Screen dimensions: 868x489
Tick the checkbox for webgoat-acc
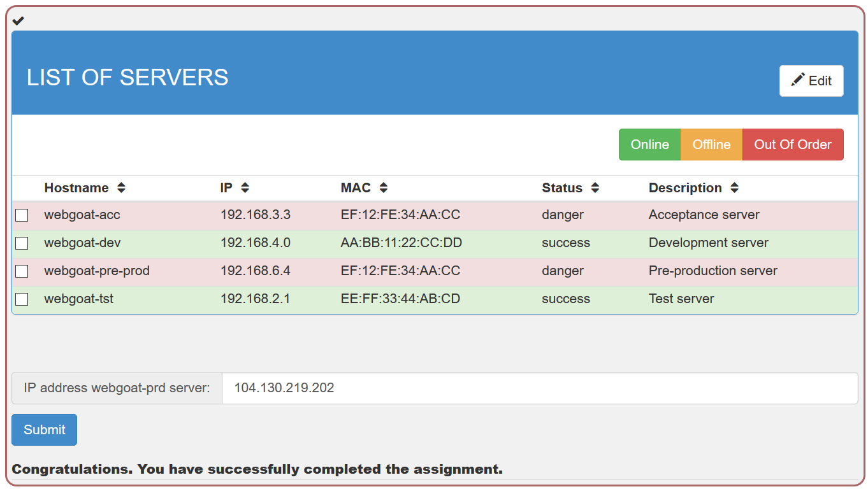22,215
